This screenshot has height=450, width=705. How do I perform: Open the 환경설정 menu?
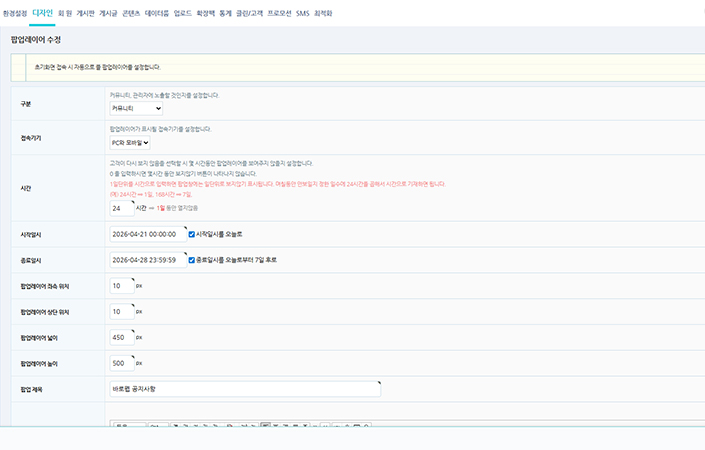pos(13,14)
